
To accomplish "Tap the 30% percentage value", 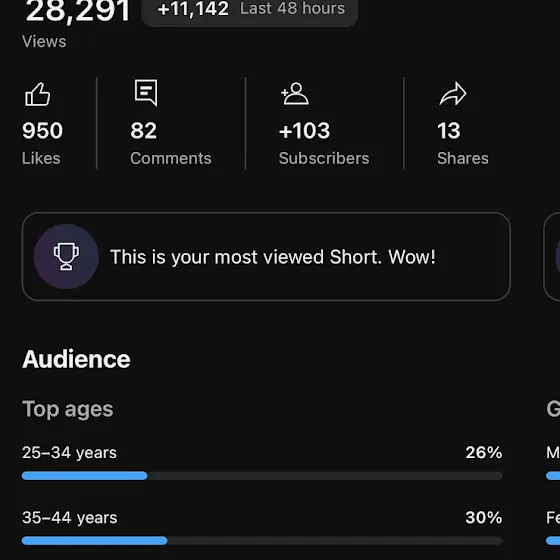I will pos(484,518).
